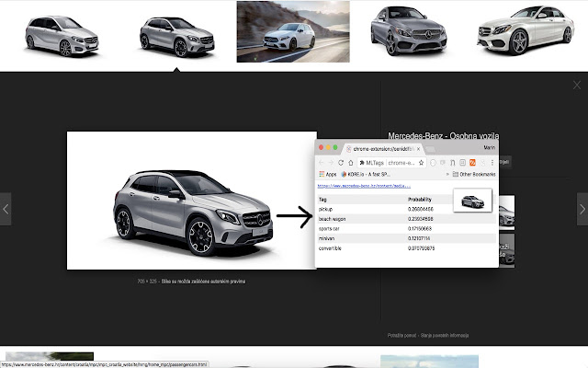588x368 pixels.
Task: Click the Probability column header
Action: click(420, 200)
